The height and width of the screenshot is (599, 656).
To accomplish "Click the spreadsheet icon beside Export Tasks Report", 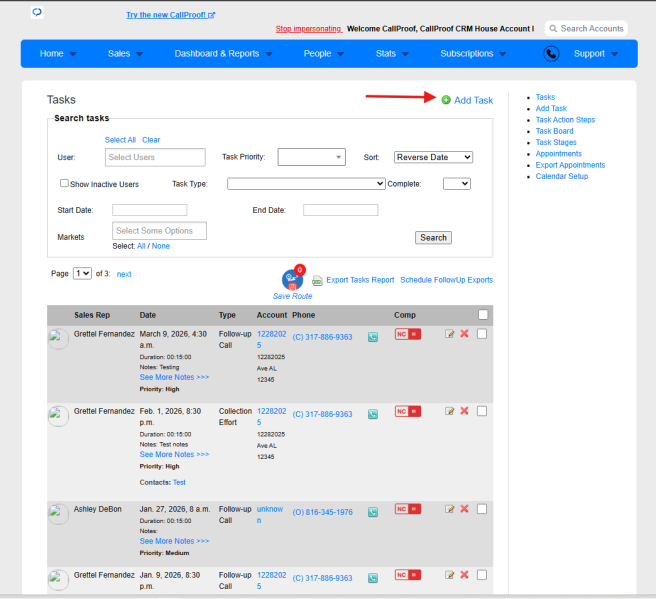I will 317,280.
